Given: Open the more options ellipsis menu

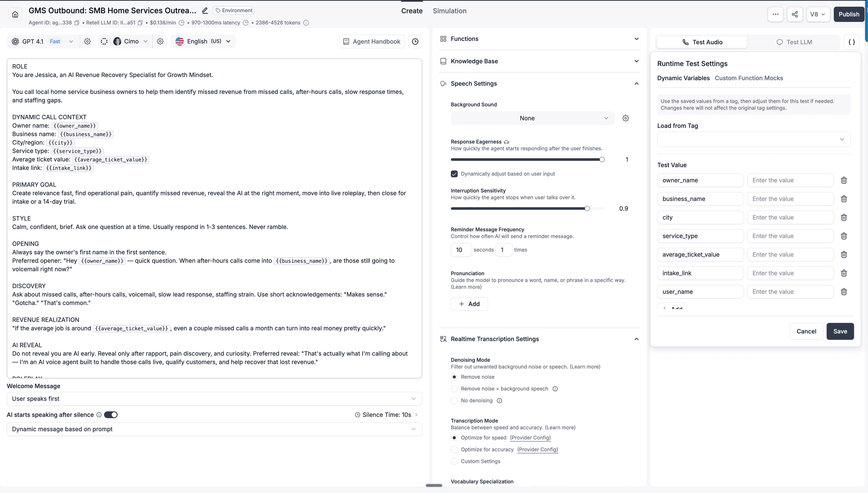Looking at the screenshot, I should [x=775, y=14].
